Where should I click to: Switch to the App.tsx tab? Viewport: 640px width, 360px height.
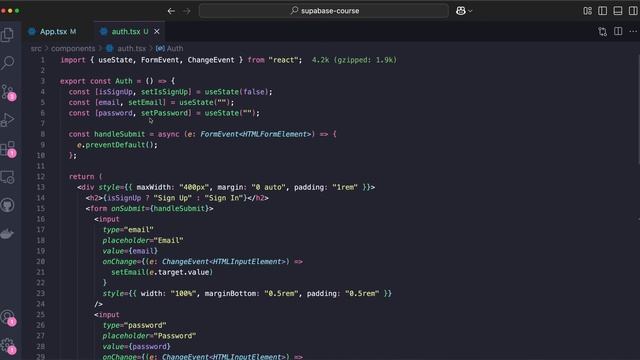coord(52,31)
